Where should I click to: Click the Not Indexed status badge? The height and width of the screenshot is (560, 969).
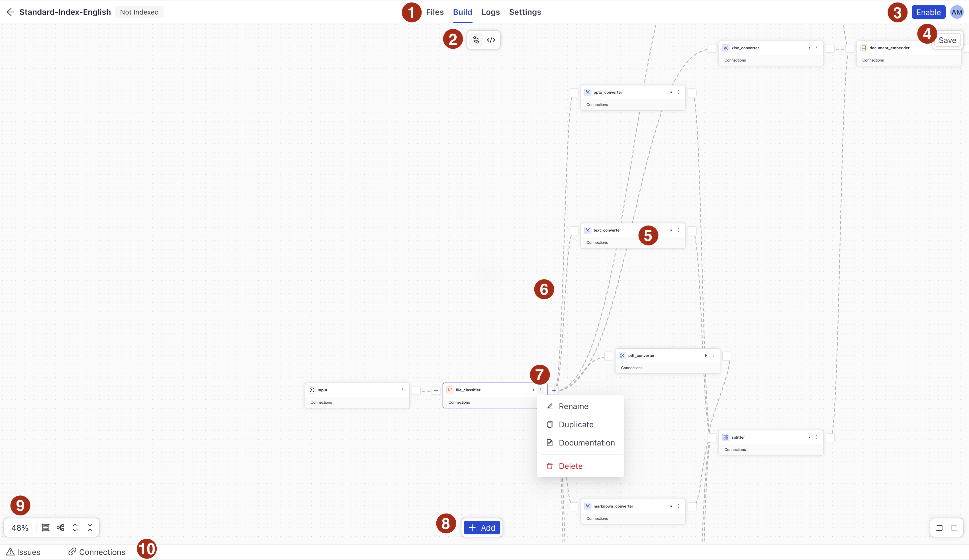[139, 12]
